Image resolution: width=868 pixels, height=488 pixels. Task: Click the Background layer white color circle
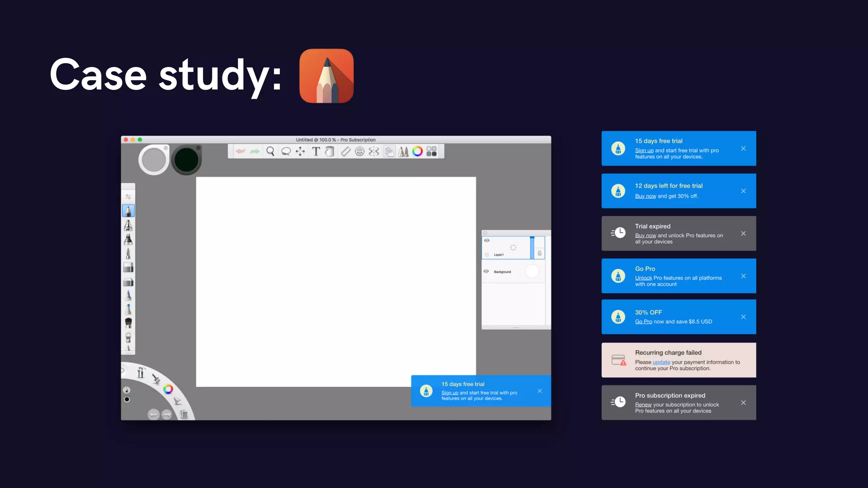[532, 271]
